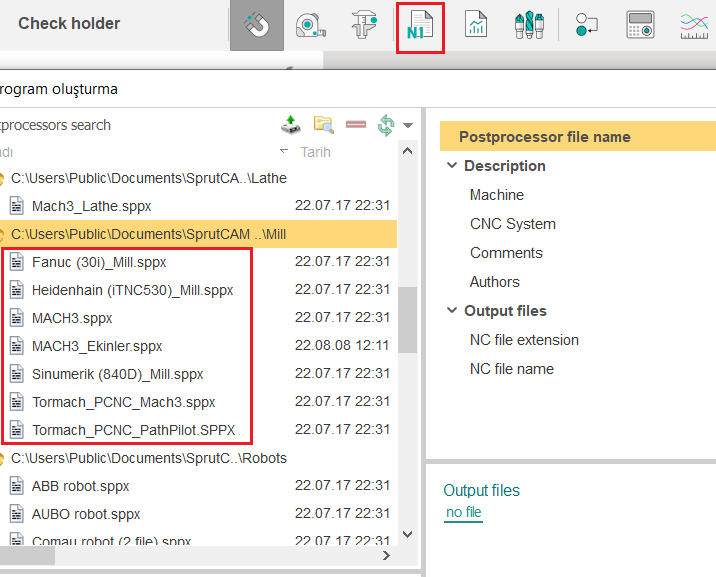Screen dimensions: 716x577
Task: Collapse the Output files section
Action: 452,311
